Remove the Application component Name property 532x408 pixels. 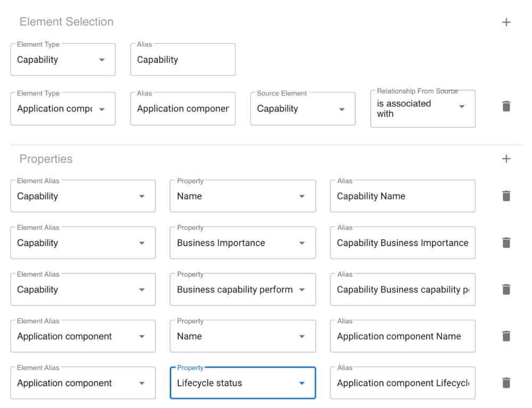[506, 336]
